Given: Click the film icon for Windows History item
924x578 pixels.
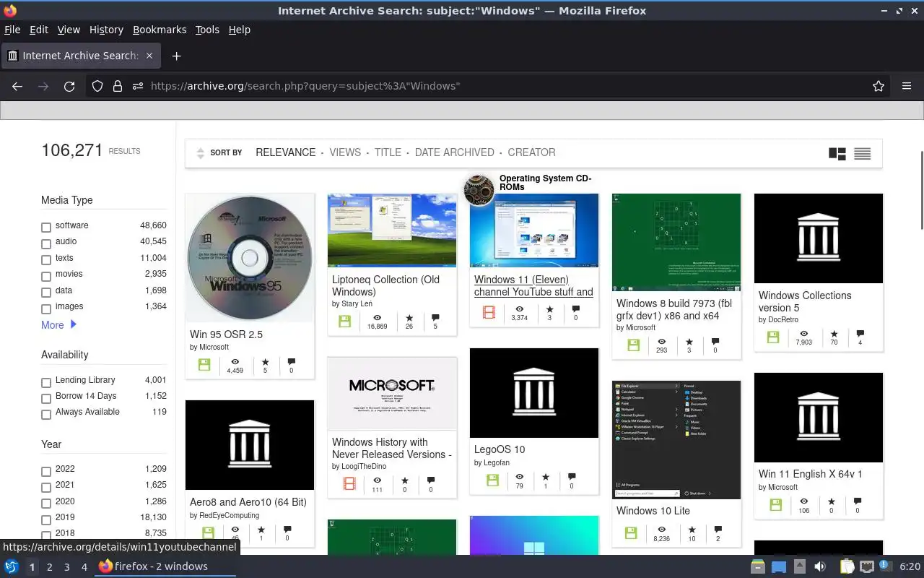Looking at the screenshot, I should [x=349, y=484].
